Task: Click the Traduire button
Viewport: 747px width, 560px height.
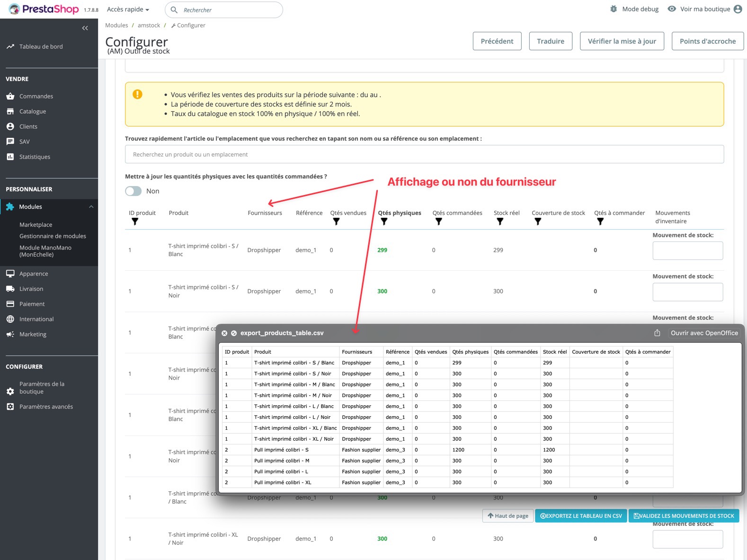Action: pyautogui.click(x=550, y=41)
